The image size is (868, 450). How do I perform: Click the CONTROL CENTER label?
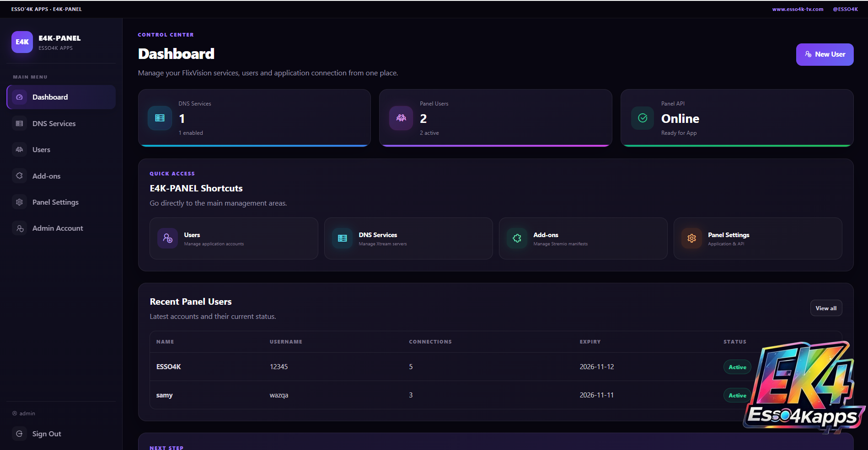pyautogui.click(x=166, y=35)
